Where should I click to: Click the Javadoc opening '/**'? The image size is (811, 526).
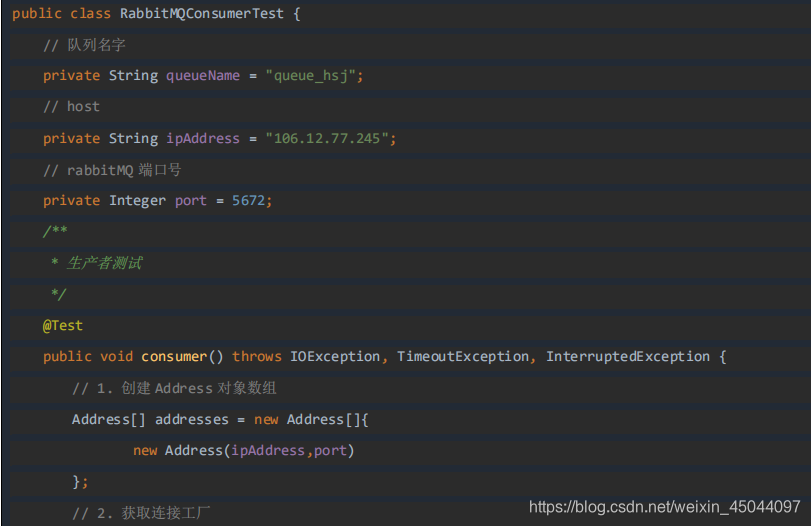[55, 231]
